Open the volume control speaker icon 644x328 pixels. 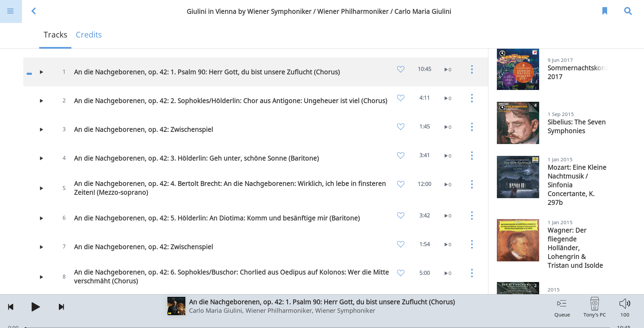625,304
